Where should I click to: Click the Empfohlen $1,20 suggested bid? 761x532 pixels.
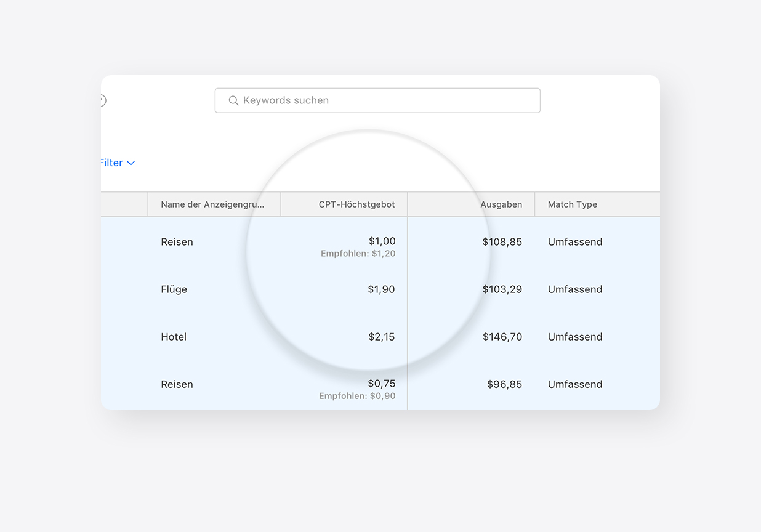tap(358, 253)
